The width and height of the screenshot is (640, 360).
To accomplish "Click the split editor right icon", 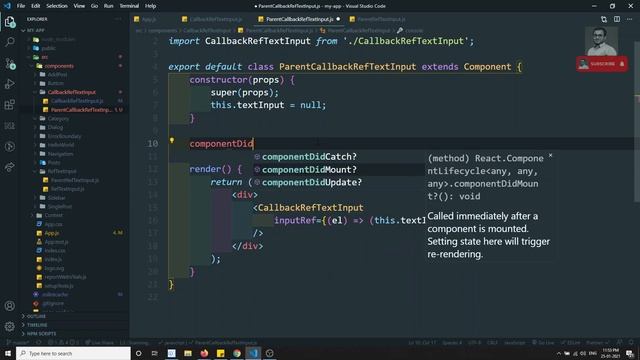I will pyautogui.click(x=617, y=19).
